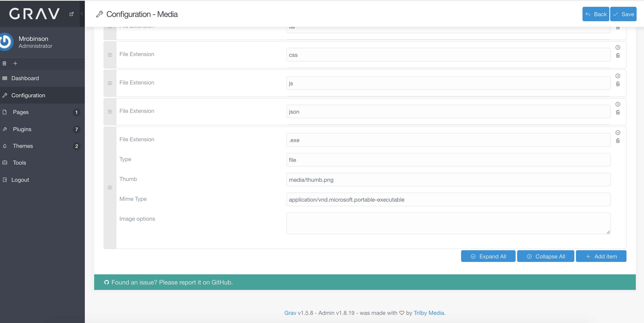Image resolution: width=644 pixels, height=323 pixels.
Task: Click the trash icon under the user profile
Action: (x=4, y=63)
